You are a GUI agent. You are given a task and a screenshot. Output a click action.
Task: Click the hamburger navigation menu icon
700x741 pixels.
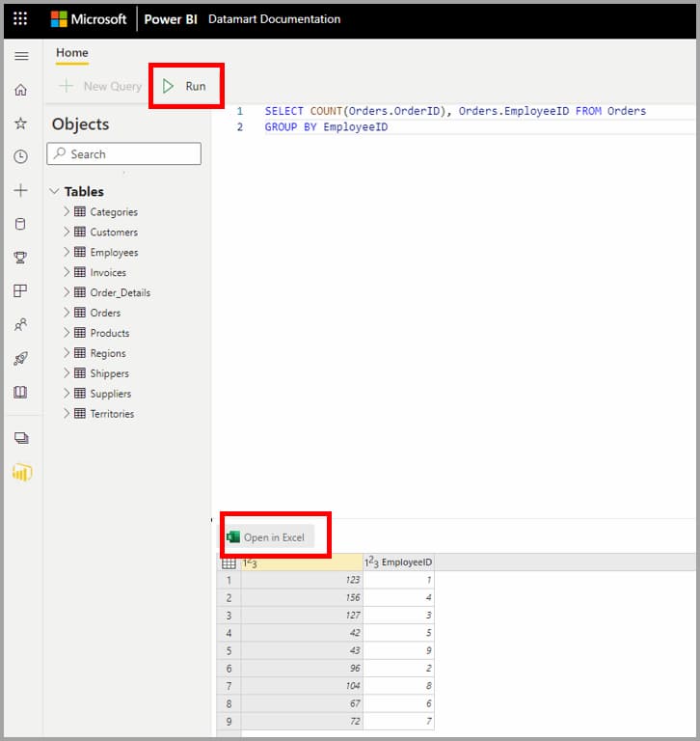pyautogui.click(x=21, y=56)
